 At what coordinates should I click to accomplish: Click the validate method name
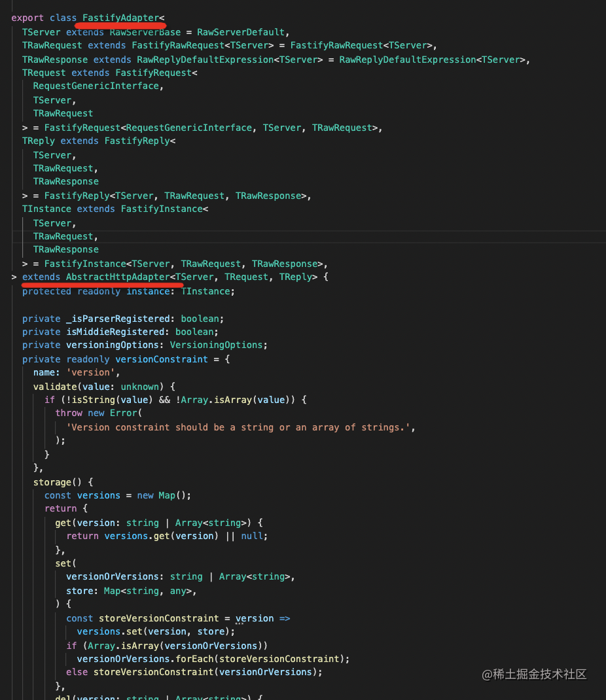(x=55, y=387)
